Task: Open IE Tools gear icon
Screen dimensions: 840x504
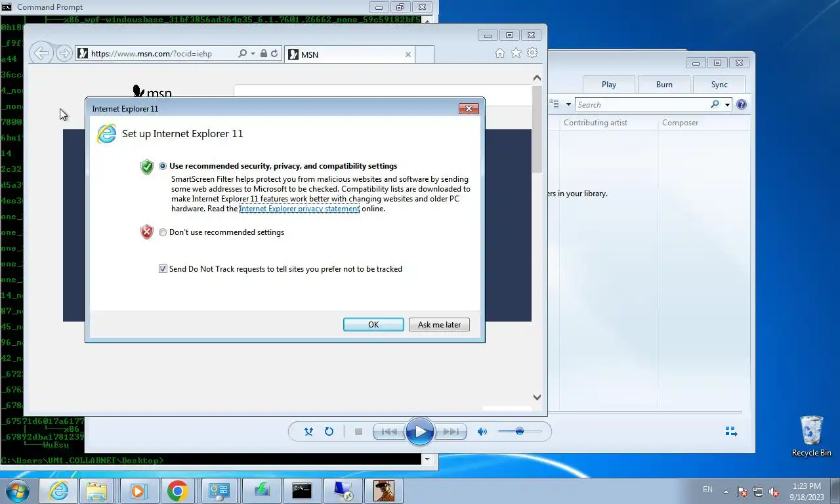Action: pyautogui.click(x=532, y=53)
